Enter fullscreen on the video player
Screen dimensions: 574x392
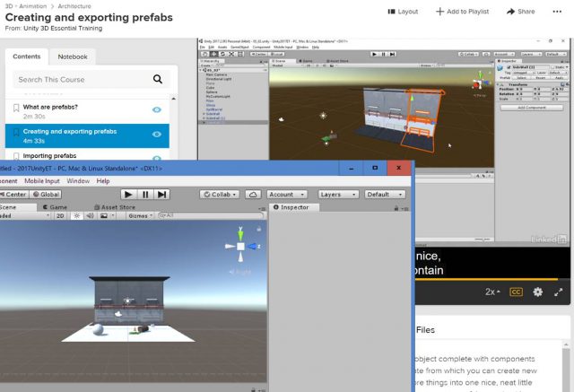click(x=558, y=292)
